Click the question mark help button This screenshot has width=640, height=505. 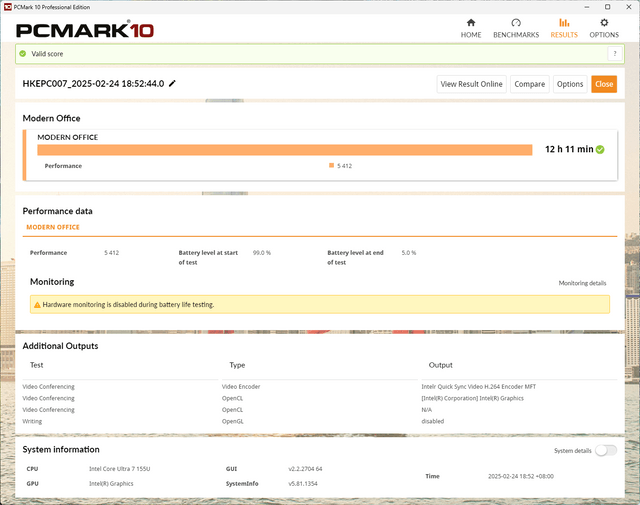[x=615, y=53]
